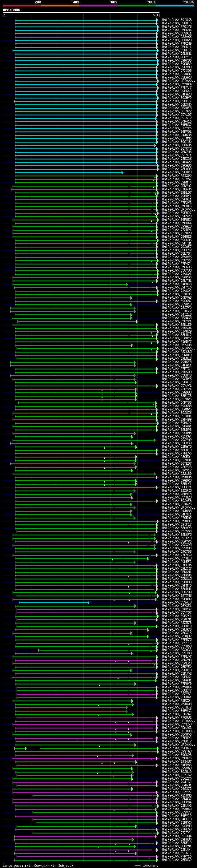This screenshot has height=868, width=197.
Task: Click label UniRef100_A9S290
Action: pyautogui.click(x=176, y=176)
